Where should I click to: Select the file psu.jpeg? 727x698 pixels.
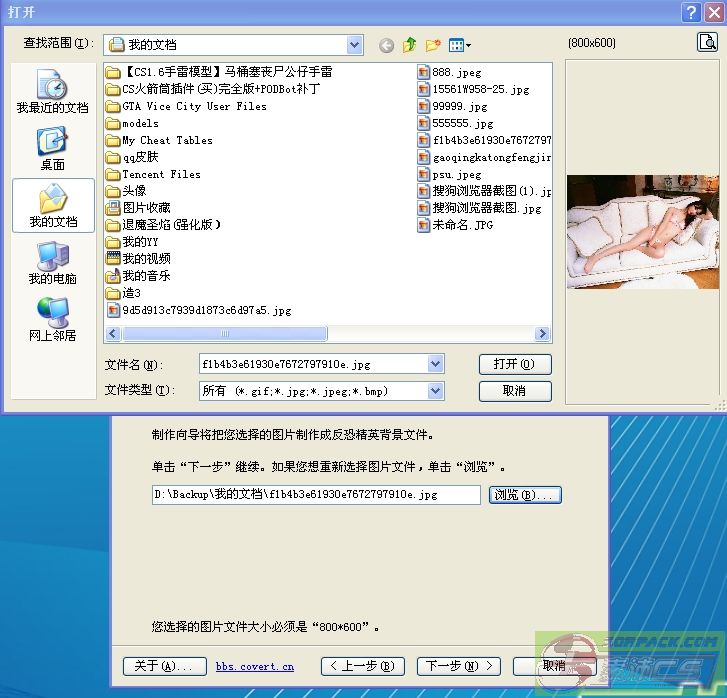click(456, 174)
